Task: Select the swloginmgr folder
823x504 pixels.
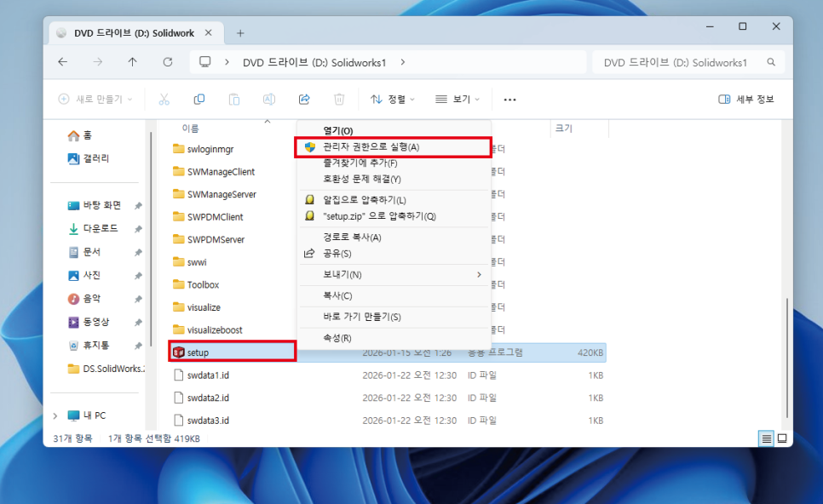Action: (210, 149)
